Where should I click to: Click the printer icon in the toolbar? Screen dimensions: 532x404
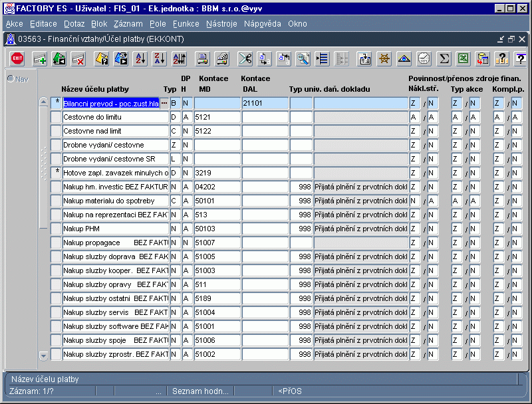tap(202, 58)
